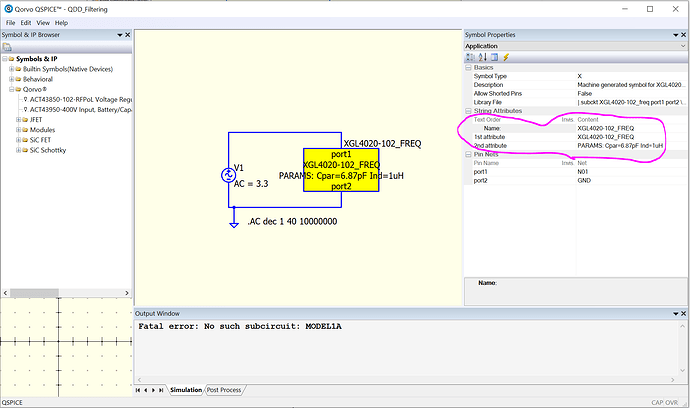690x408 pixels.
Task: Edit the 2nd attribute PARAMS content
Action: pyautogui.click(x=631, y=146)
